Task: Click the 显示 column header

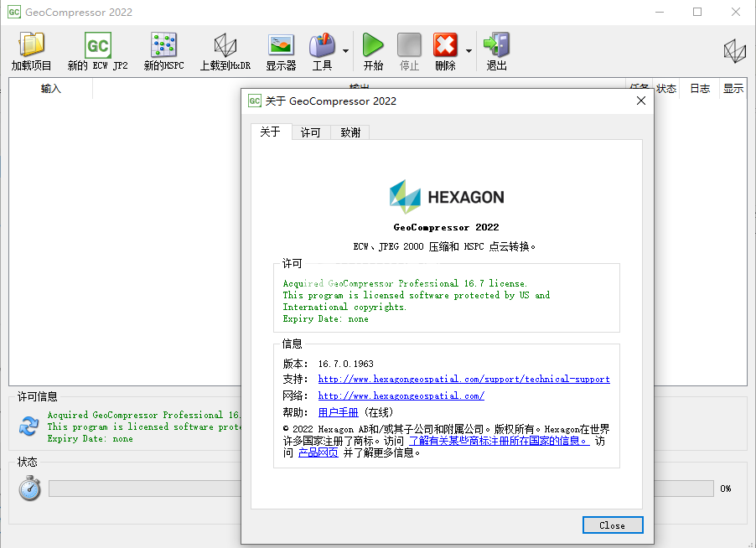Action: [x=733, y=89]
